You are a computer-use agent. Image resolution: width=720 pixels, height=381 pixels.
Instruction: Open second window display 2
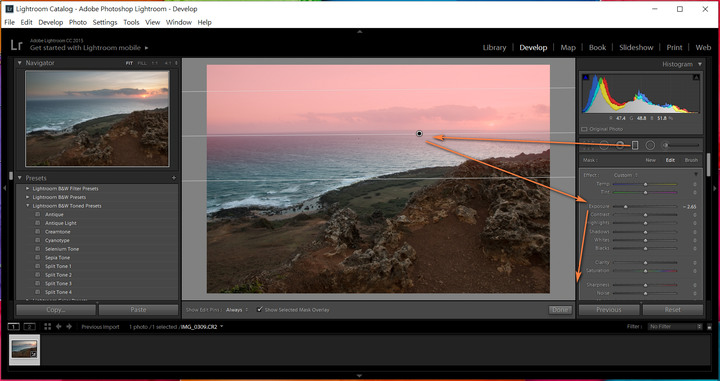click(x=29, y=326)
